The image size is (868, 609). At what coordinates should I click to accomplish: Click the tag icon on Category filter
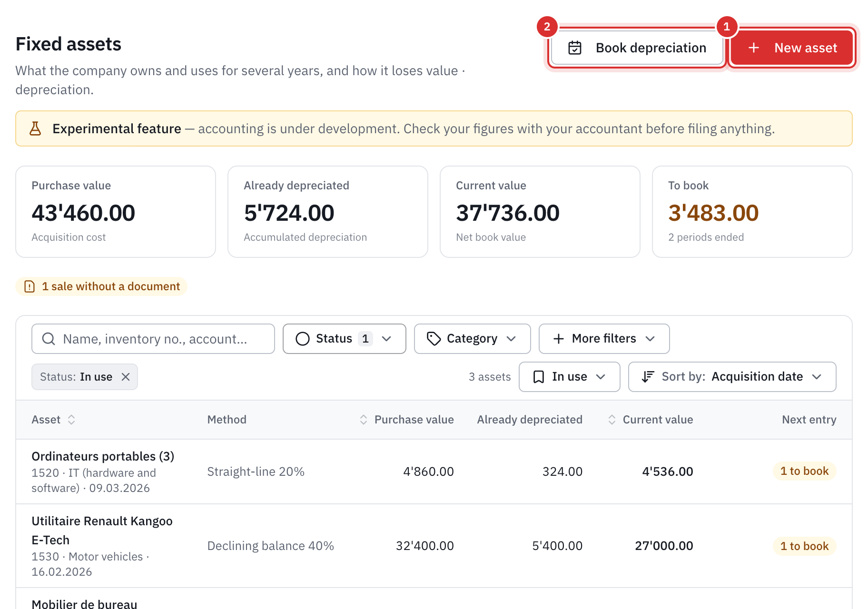click(x=434, y=339)
